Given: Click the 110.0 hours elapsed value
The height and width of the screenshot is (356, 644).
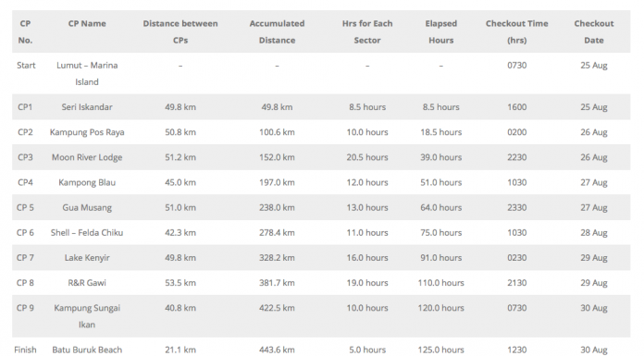Looking at the screenshot, I should (x=440, y=283).
